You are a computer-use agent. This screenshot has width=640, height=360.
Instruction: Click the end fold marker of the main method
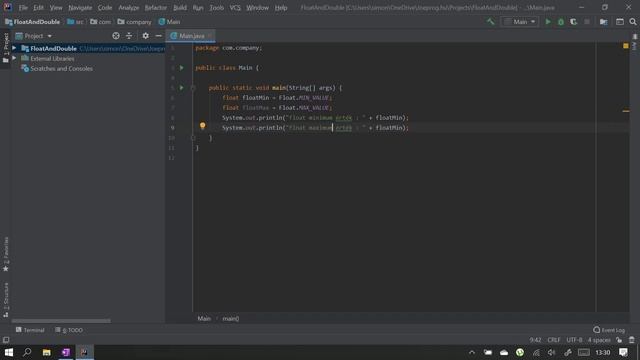[193, 138]
